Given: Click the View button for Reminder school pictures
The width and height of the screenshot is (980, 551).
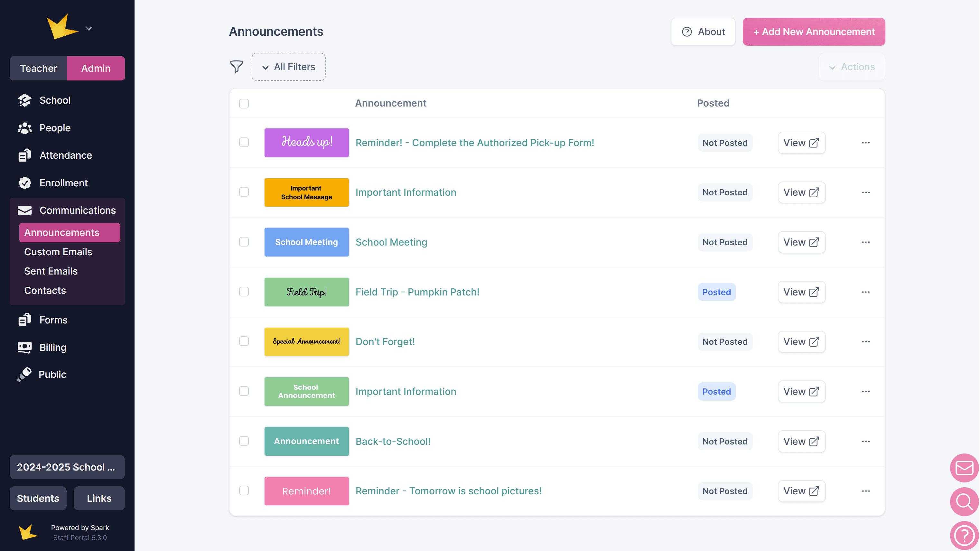Looking at the screenshot, I should tap(801, 491).
